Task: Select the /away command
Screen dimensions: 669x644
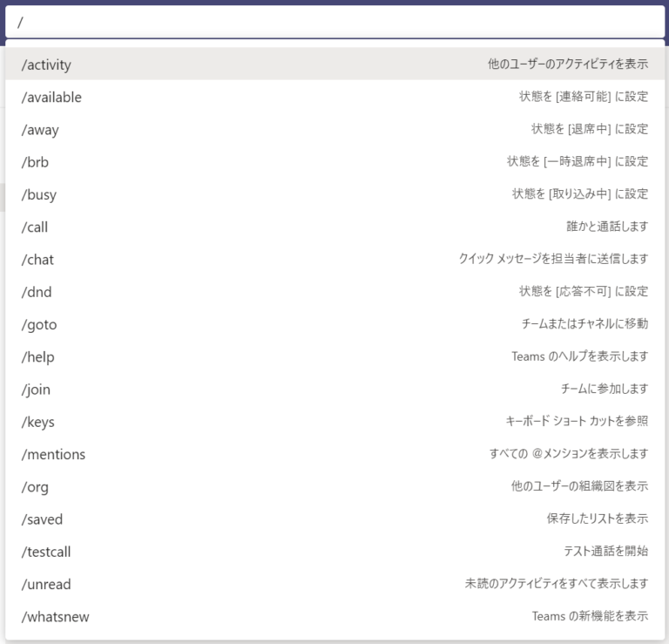Action: pyautogui.click(x=40, y=130)
